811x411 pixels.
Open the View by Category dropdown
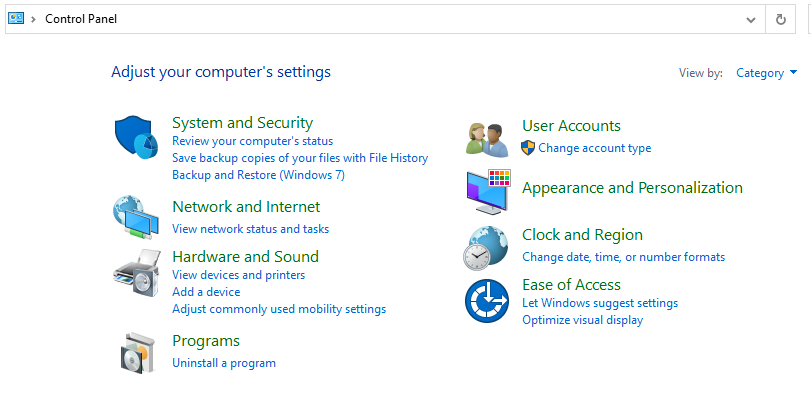pyautogui.click(x=767, y=73)
